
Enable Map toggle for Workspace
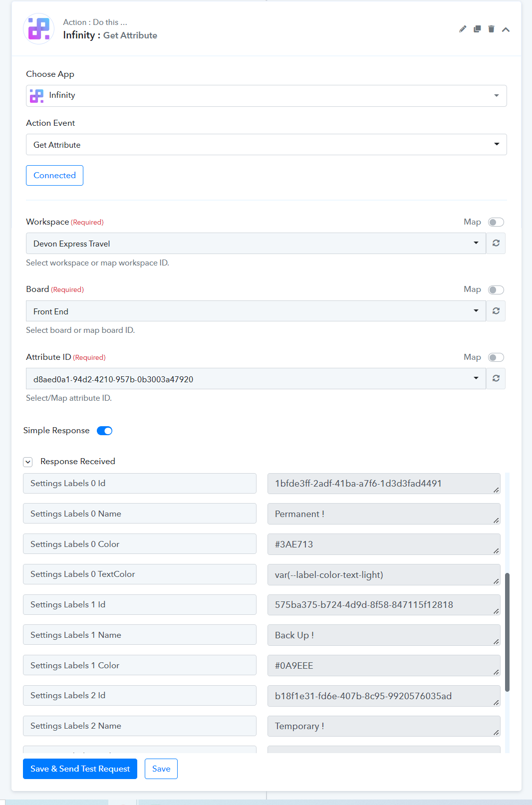pyautogui.click(x=496, y=222)
